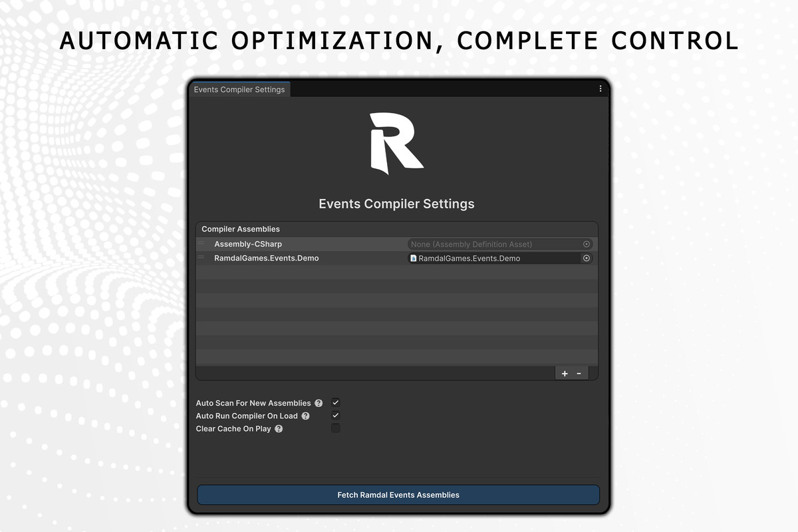Open object picker for Assembly-CSharp field
The width and height of the screenshot is (798, 532).
coord(587,244)
